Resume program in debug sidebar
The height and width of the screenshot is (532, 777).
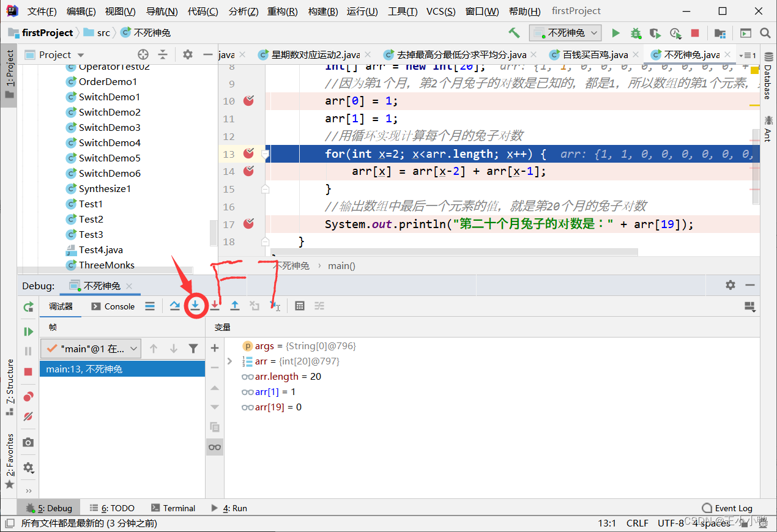pyautogui.click(x=28, y=331)
